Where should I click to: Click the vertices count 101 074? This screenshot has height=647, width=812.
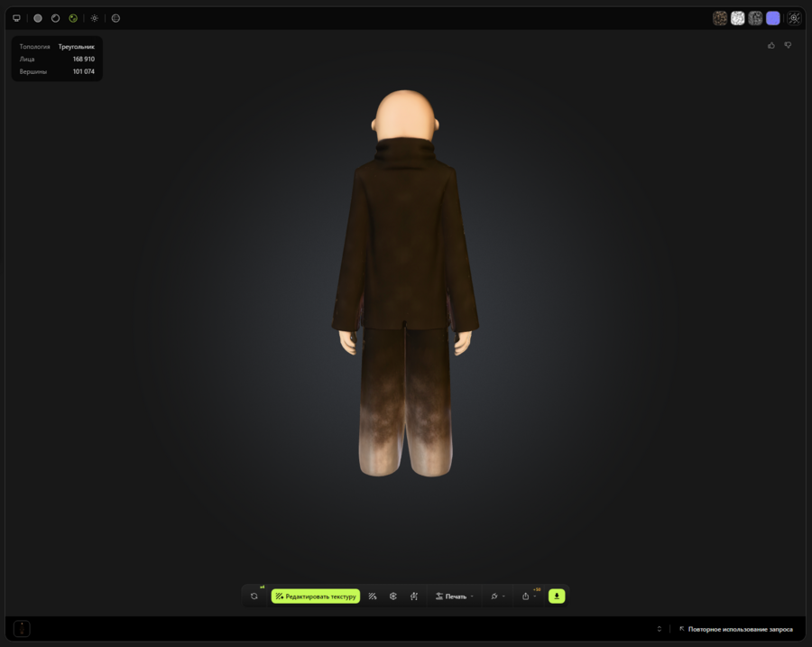point(83,71)
